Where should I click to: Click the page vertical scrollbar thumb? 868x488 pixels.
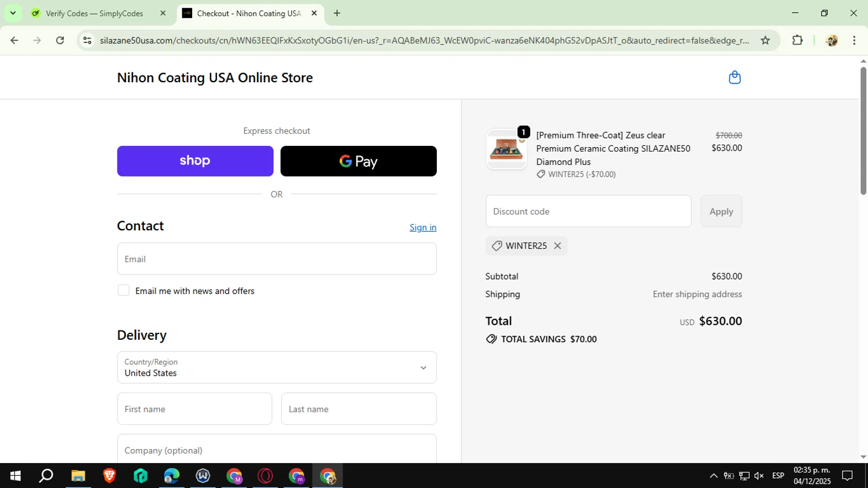(x=863, y=130)
